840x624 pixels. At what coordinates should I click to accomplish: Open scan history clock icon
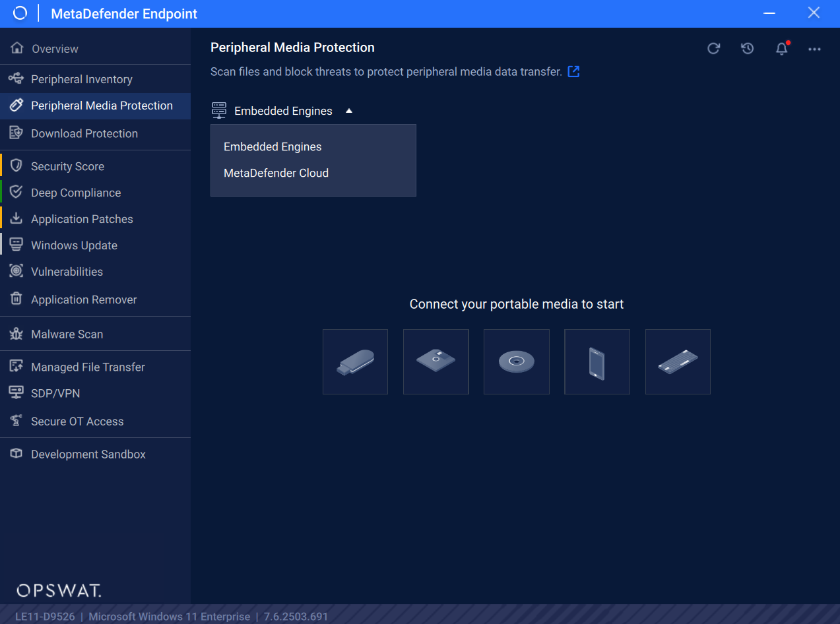click(747, 48)
